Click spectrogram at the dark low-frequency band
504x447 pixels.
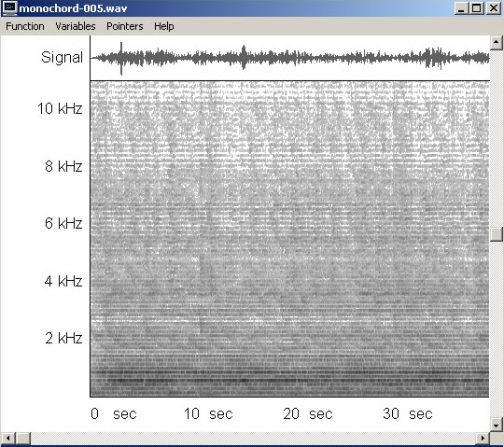[289, 380]
